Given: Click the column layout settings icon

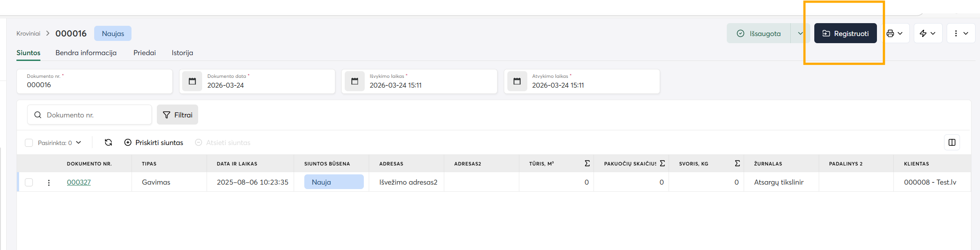Looking at the screenshot, I should [x=952, y=142].
